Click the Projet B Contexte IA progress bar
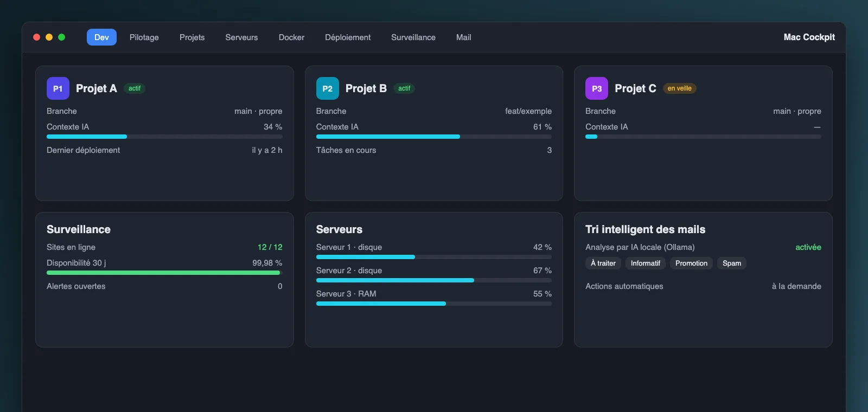 [x=434, y=137]
